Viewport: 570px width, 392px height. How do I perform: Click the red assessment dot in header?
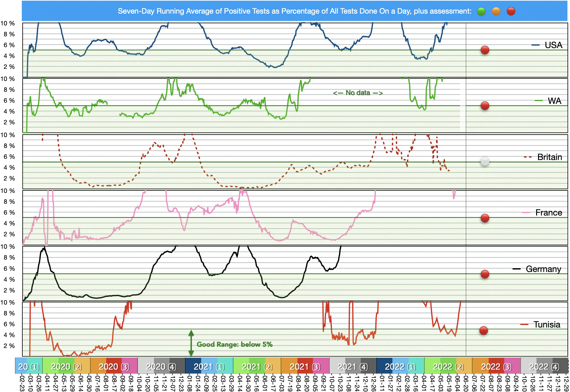(x=511, y=11)
